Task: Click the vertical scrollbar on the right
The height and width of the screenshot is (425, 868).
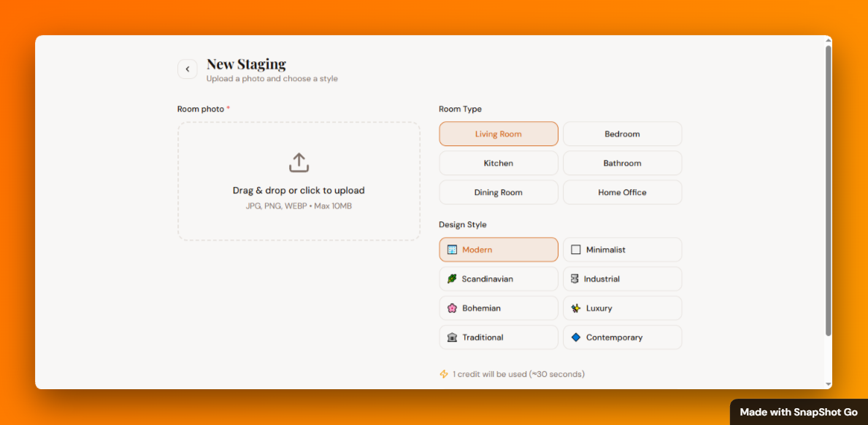Action: (x=827, y=212)
